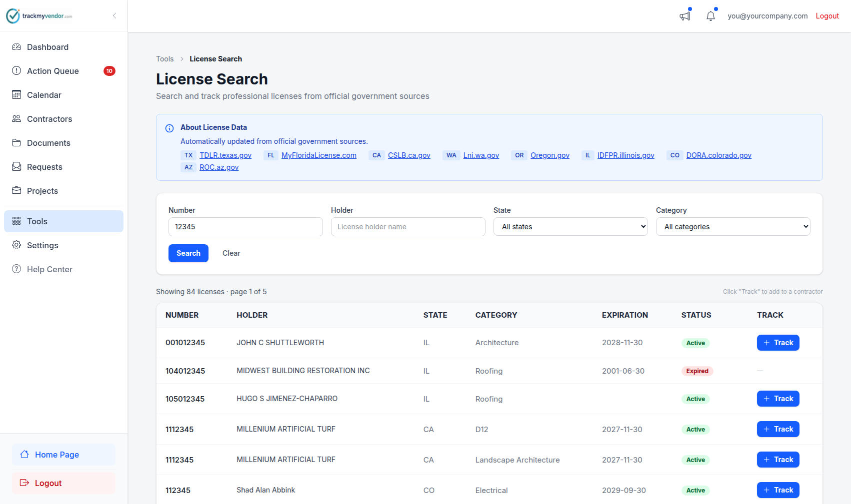Open ROC.az.gov link
The width and height of the screenshot is (851, 504).
(x=219, y=167)
